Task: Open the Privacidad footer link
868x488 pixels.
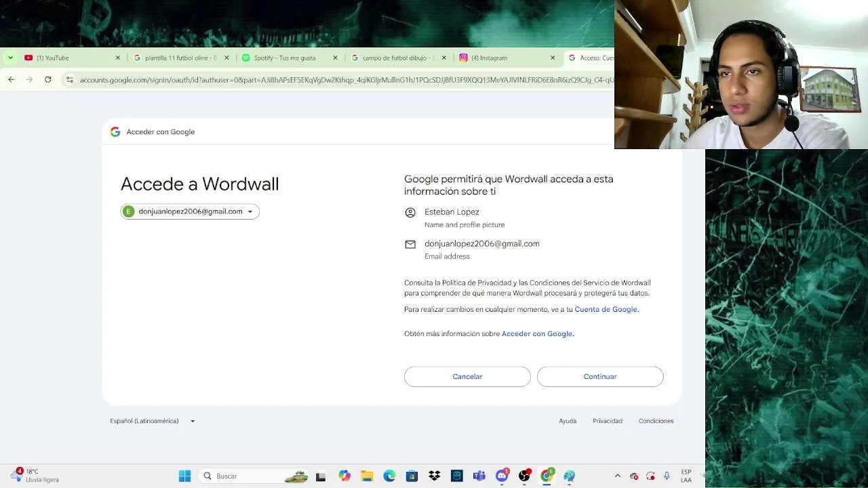Action: 608,421
